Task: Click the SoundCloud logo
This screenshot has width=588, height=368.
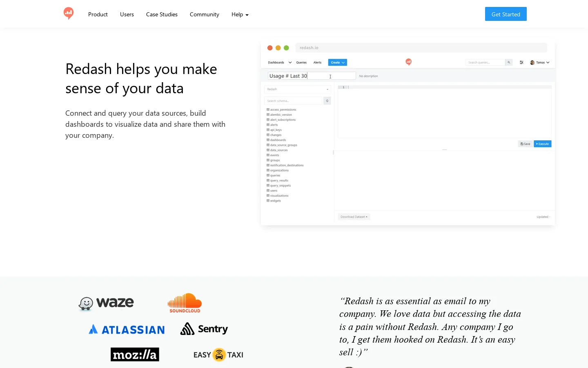Action: (x=185, y=303)
